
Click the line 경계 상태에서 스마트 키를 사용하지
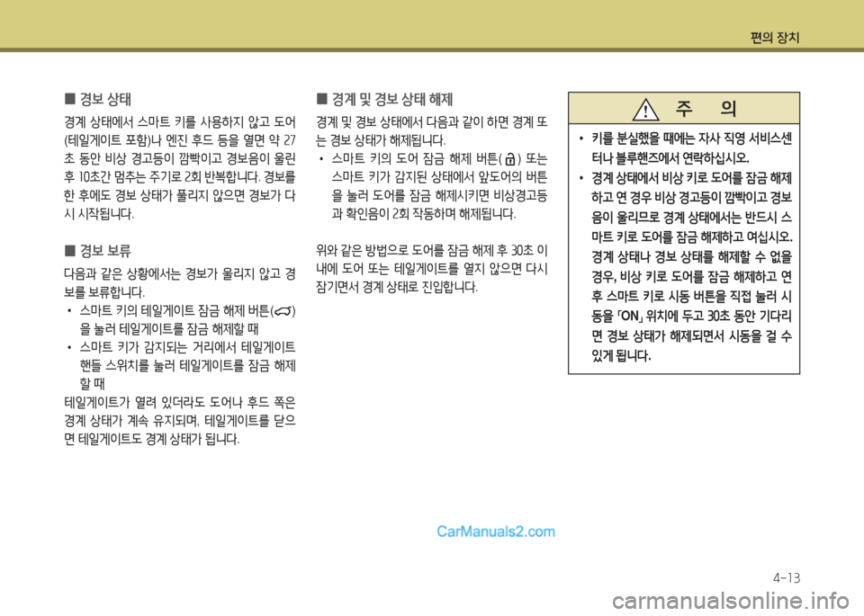tap(180, 122)
